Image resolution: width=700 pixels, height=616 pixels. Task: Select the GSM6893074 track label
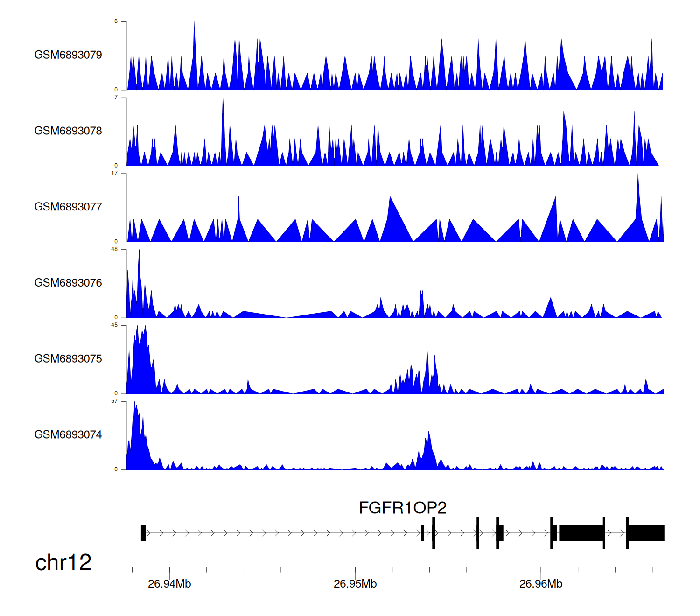click(68, 435)
